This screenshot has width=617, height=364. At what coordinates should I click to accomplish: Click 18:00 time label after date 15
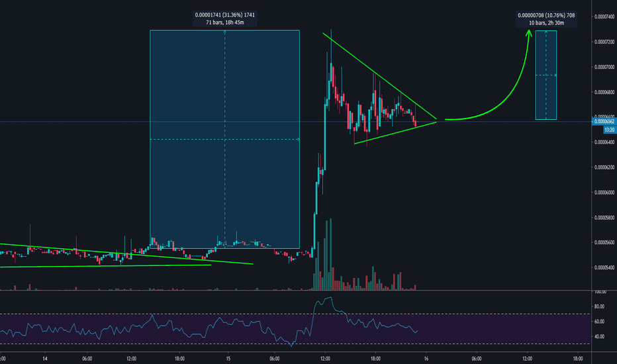(x=375, y=359)
